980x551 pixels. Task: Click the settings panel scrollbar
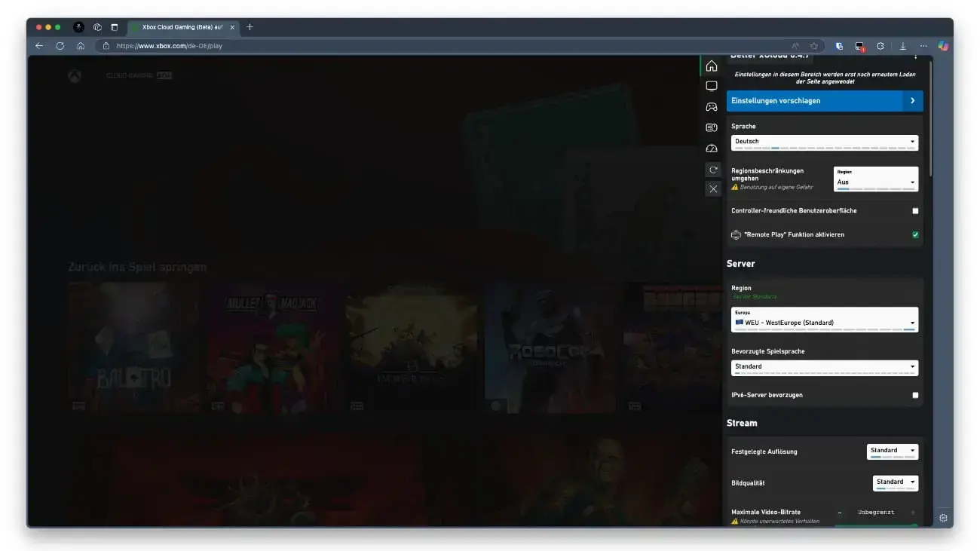pyautogui.click(x=930, y=118)
